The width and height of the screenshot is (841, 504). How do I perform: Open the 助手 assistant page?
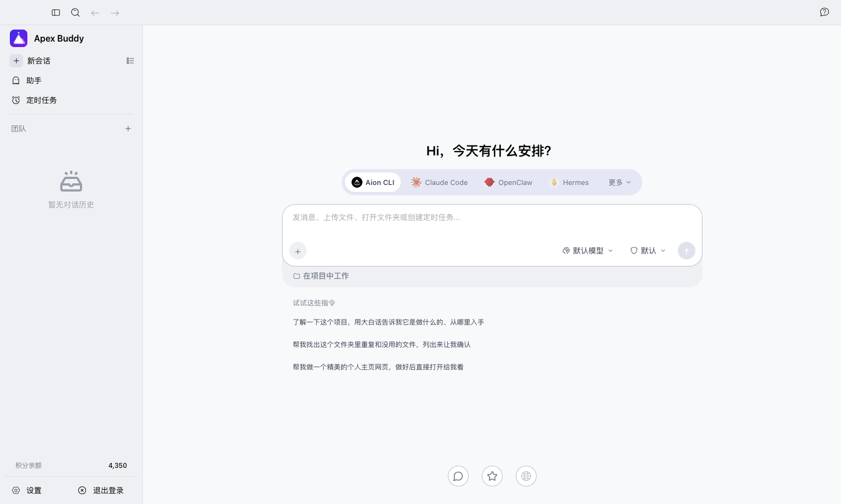[x=71, y=80]
